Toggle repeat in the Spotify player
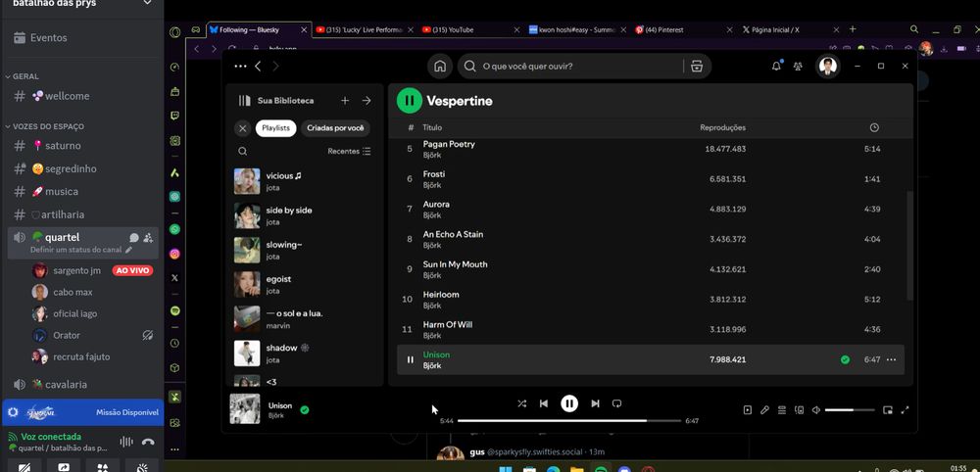This screenshot has height=472, width=980. [x=616, y=404]
